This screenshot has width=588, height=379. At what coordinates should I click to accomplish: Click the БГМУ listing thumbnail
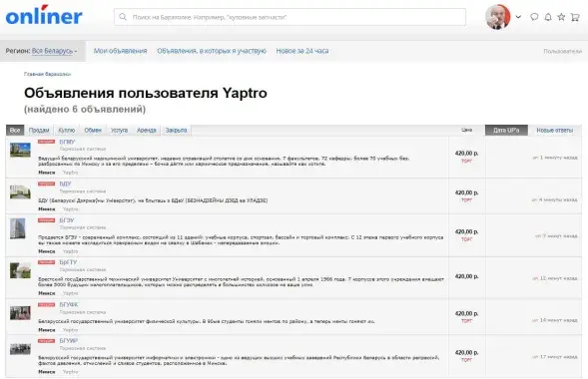coord(20,150)
